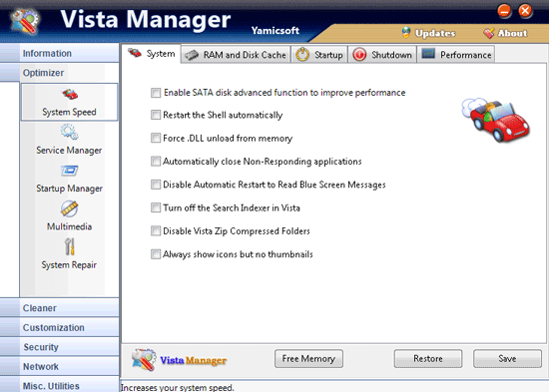
Task: Open the System Speed car icon
Action: (70, 94)
